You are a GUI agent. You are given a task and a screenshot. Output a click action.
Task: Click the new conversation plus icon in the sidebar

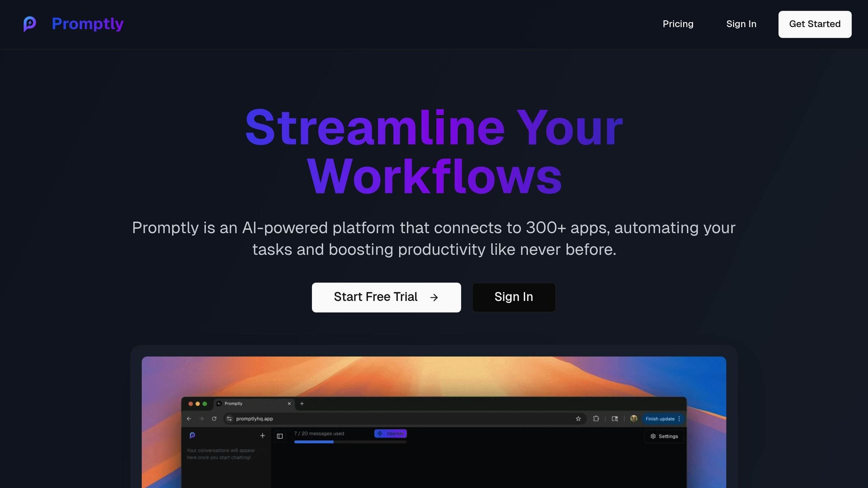point(262,435)
